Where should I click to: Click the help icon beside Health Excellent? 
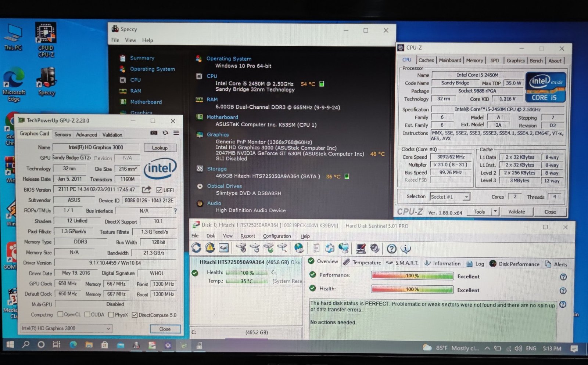(563, 290)
